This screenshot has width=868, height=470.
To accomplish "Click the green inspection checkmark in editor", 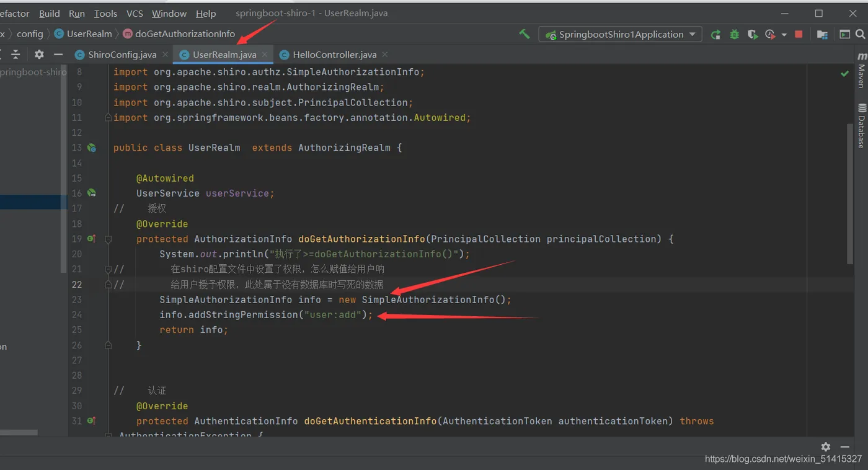I will pos(844,73).
